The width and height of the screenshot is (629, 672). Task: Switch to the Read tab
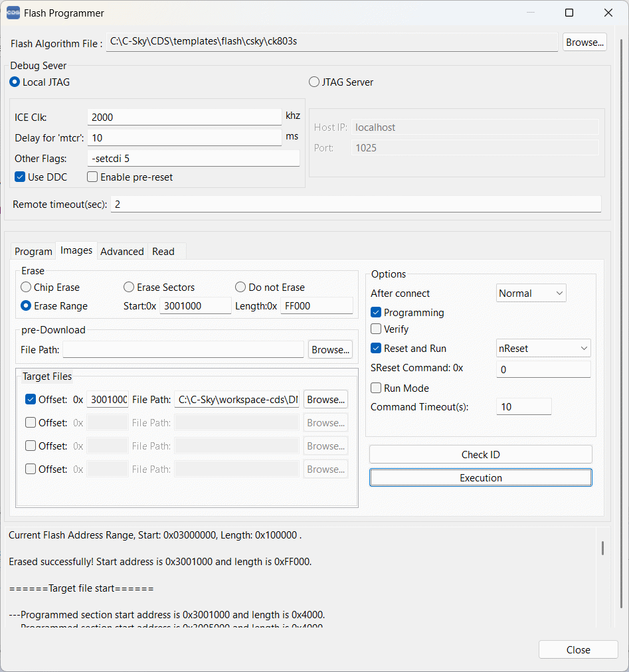(x=163, y=252)
